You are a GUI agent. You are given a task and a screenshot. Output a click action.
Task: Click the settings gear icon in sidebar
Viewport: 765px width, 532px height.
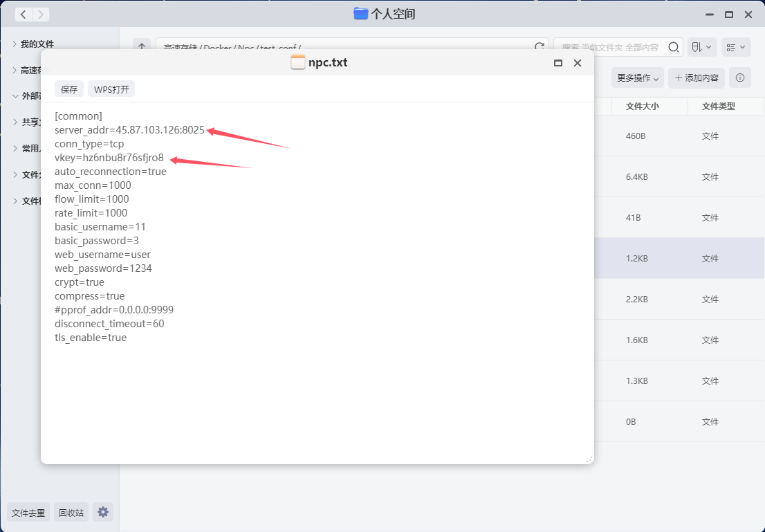(103, 512)
